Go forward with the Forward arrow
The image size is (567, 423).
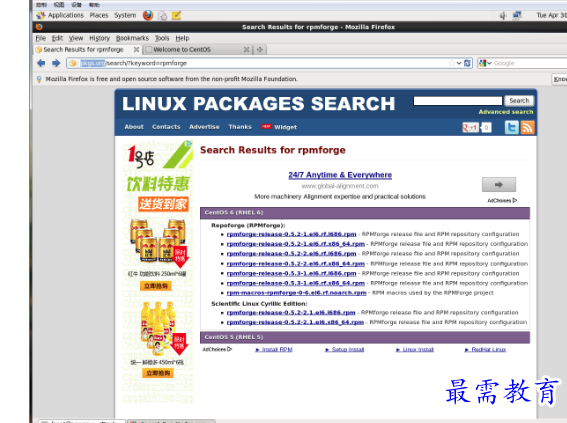(56, 63)
